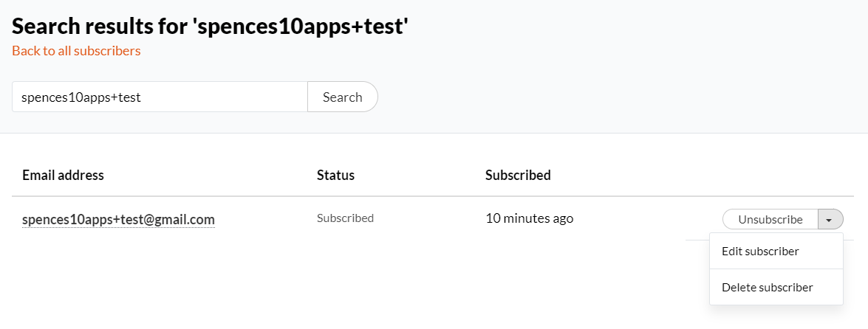This screenshot has height=329, width=868.
Task: Click the Email address column header
Action: click(x=63, y=176)
